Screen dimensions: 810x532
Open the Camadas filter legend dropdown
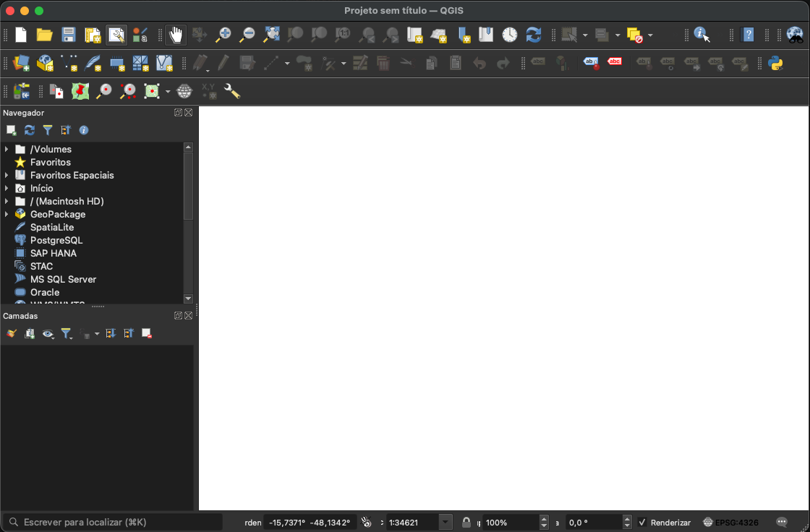(x=67, y=334)
